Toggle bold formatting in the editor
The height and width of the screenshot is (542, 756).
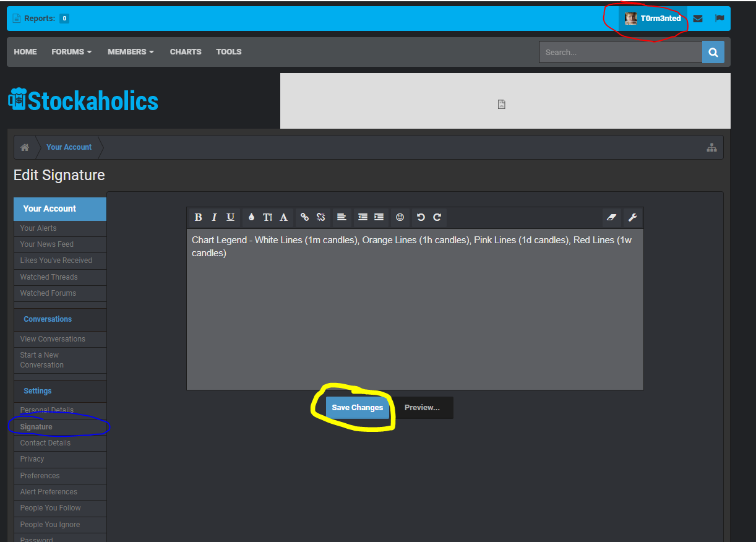tap(198, 217)
